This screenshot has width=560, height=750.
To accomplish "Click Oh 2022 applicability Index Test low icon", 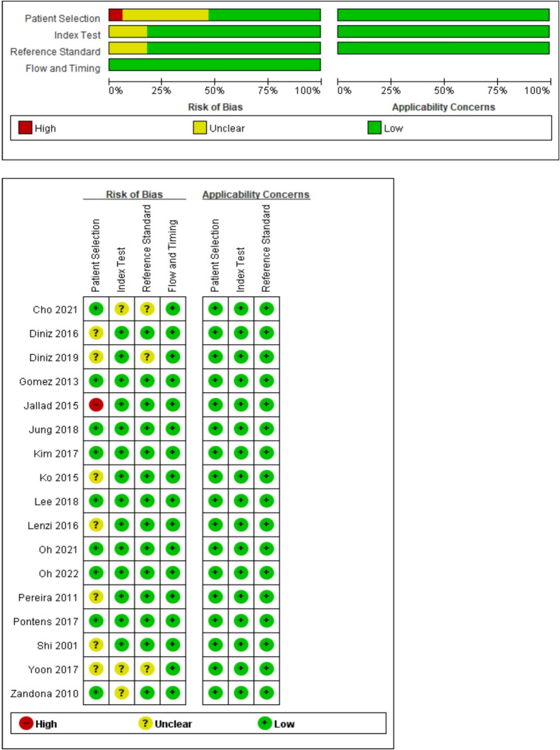I will pyautogui.click(x=241, y=573).
